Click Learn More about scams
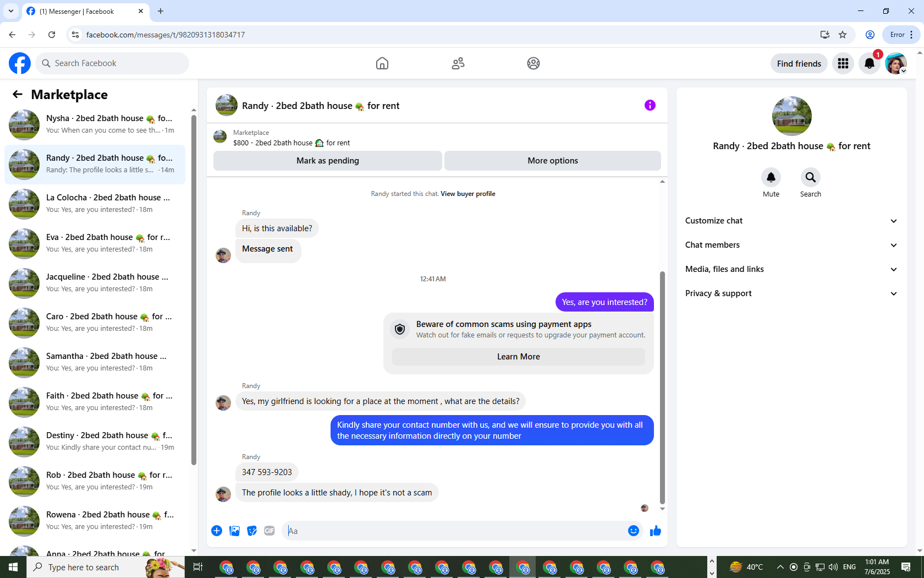Viewport: 924px width, 578px height. [519, 357]
